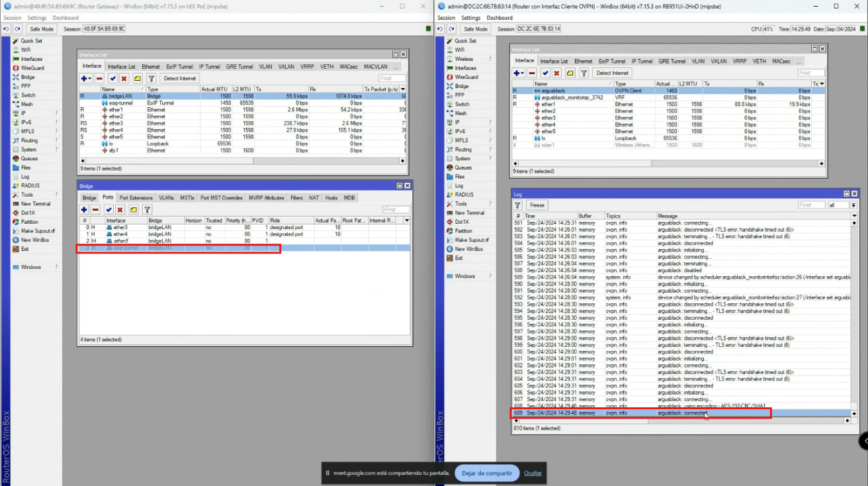This screenshot has width=868, height=486.
Task: Open Session menu in left Router Gateway window
Action: (13, 18)
